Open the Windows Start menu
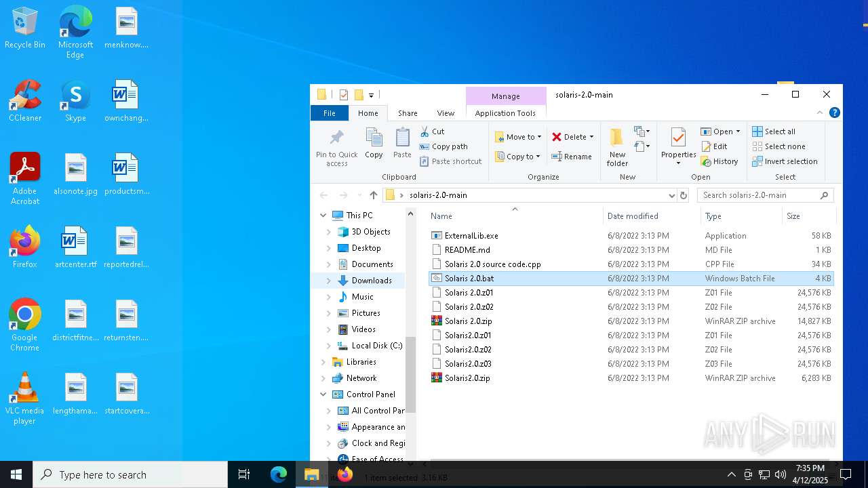The width and height of the screenshot is (868, 488). [x=16, y=474]
